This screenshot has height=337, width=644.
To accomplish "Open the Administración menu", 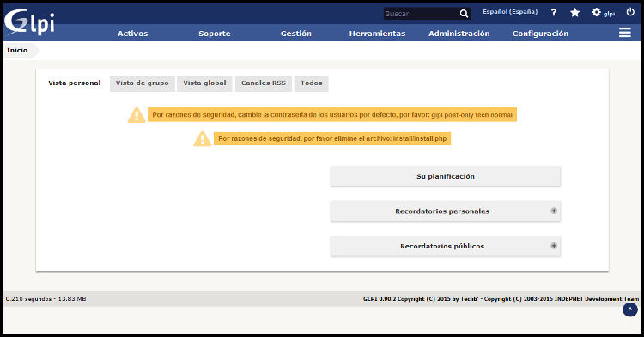I will coord(459,34).
